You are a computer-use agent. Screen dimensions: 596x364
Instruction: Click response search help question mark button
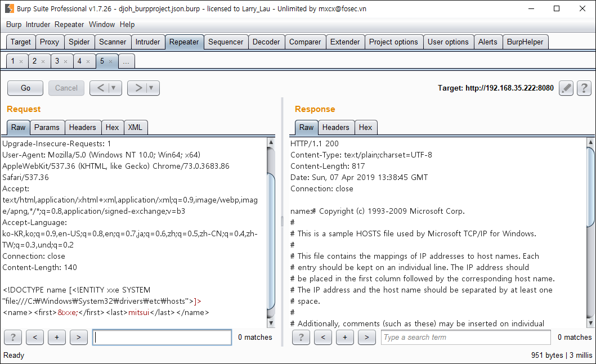301,337
